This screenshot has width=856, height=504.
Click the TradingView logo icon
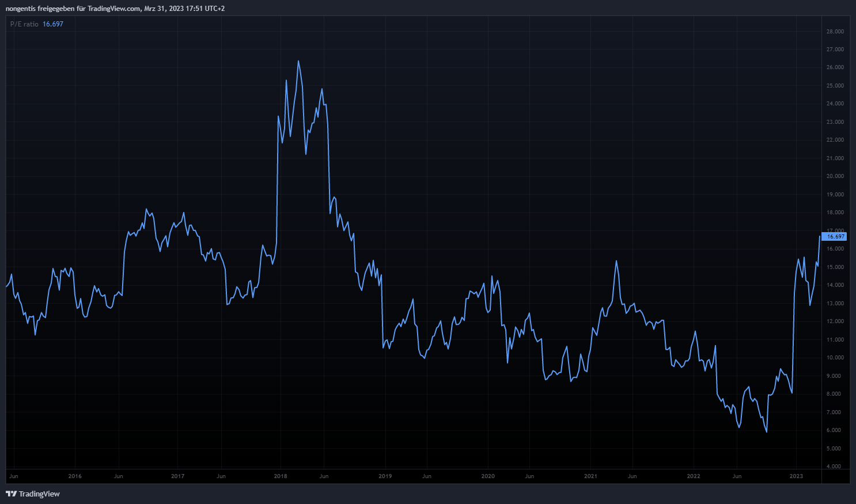(11, 494)
